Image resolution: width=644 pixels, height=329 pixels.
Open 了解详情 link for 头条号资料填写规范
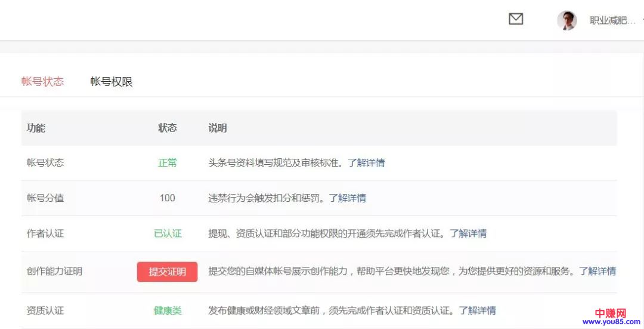click(x=366, y=163)
